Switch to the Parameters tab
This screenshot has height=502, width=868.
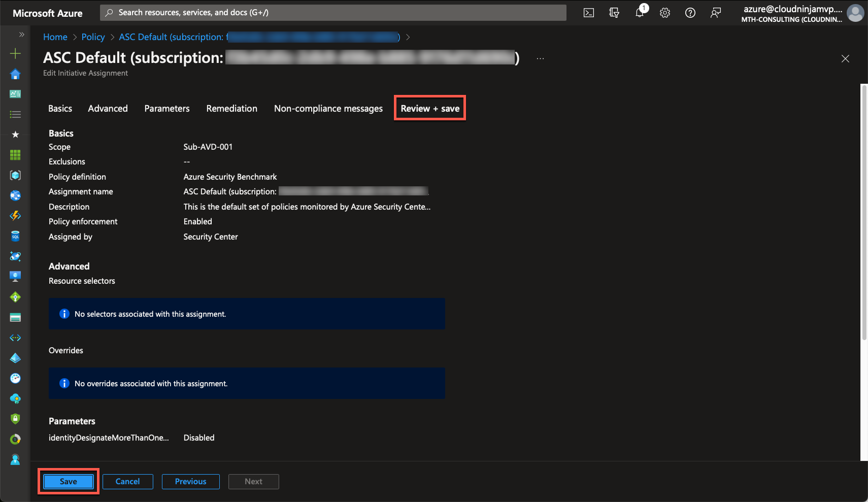click(x=167, y=108)
